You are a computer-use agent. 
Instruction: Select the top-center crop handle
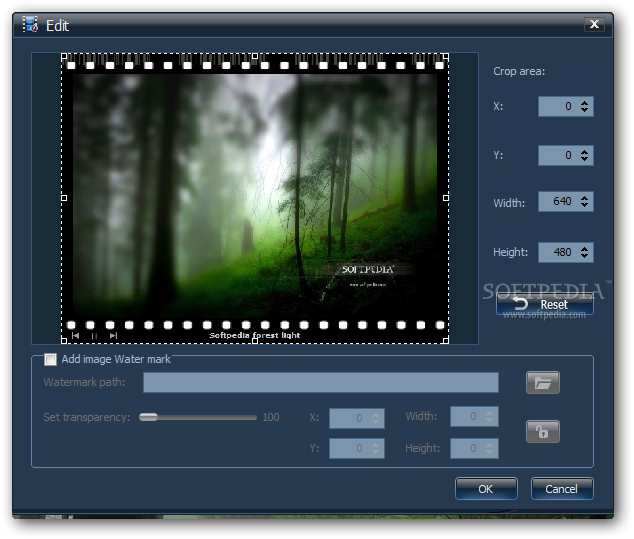click(255, 56)
